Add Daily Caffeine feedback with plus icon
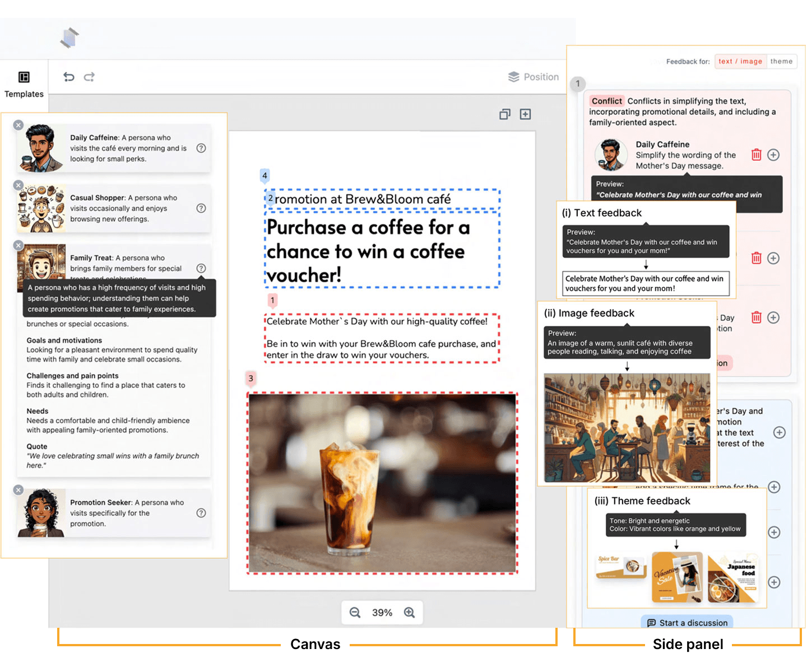807x672 pixels. pos(773,155)
